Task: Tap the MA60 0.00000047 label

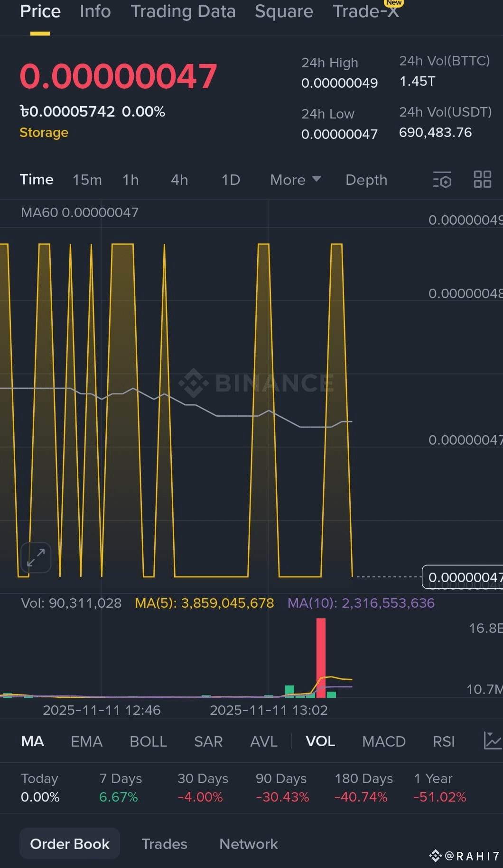Action: coord(80,212)
